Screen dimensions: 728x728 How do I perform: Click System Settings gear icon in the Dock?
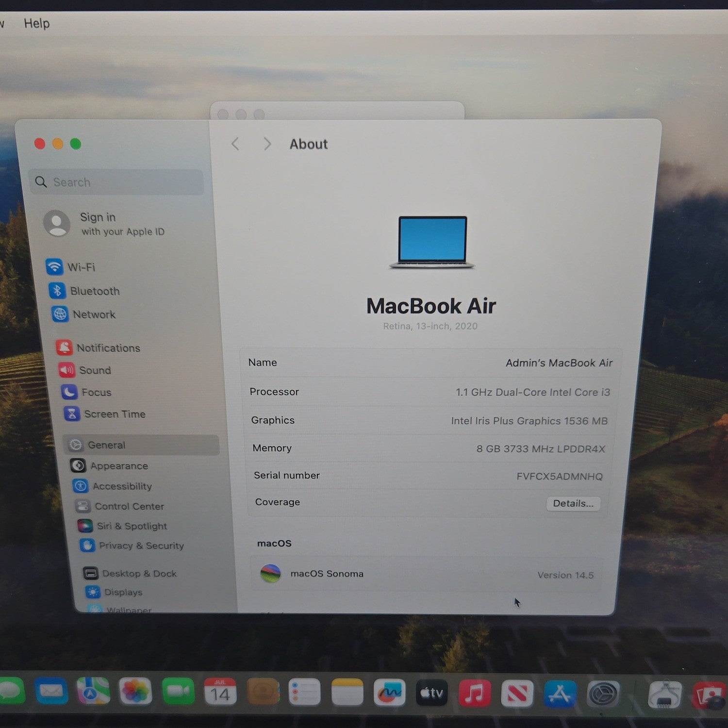click(x=603, y=695)
